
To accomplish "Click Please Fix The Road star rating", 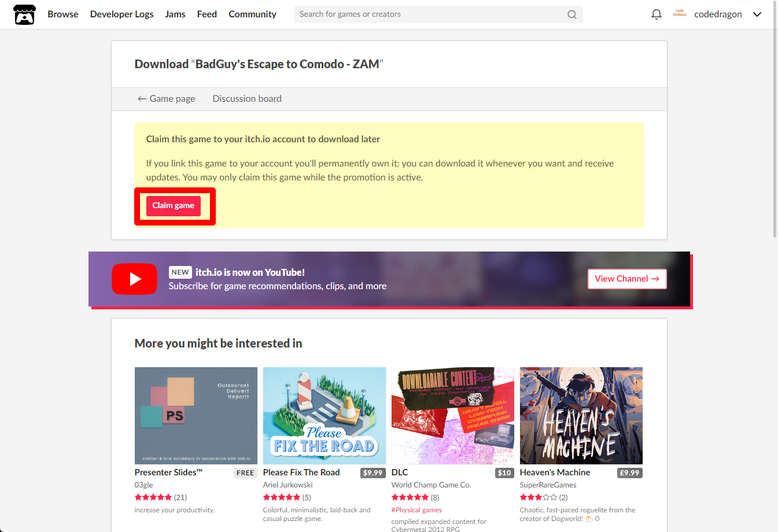I will (282, 497).
